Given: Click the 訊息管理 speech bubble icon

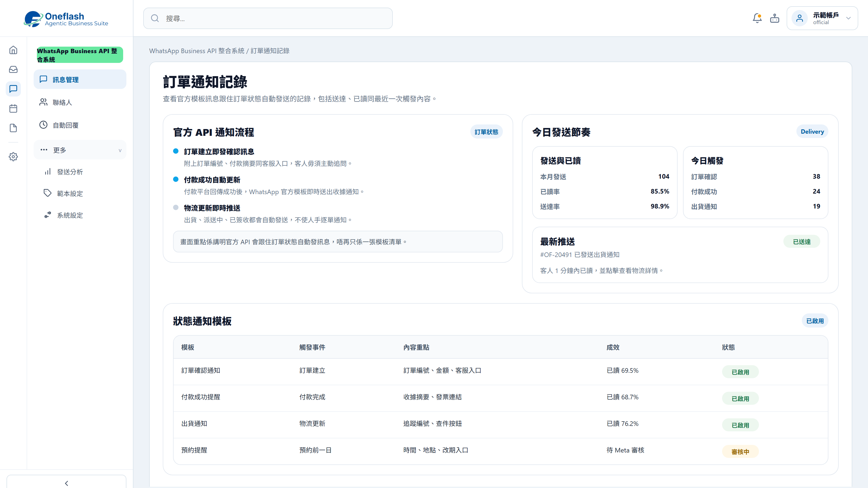Looking at the screenshot, I should 43,79.
